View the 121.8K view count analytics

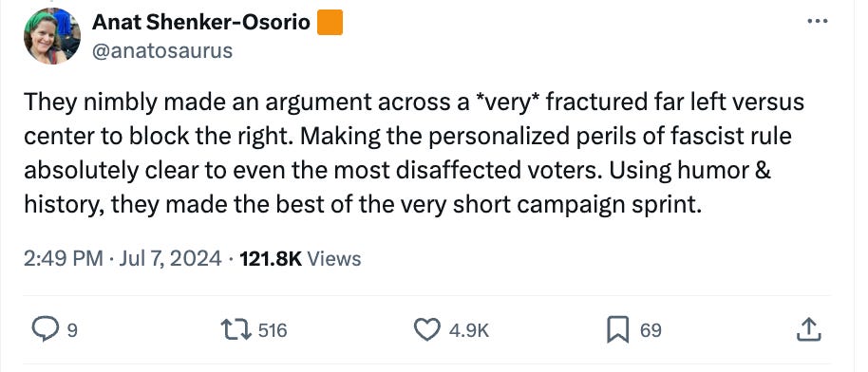click(271, 258)
